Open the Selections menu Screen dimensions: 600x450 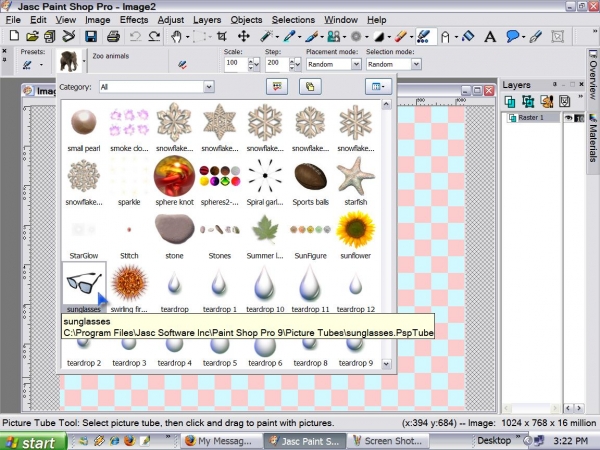293,20
